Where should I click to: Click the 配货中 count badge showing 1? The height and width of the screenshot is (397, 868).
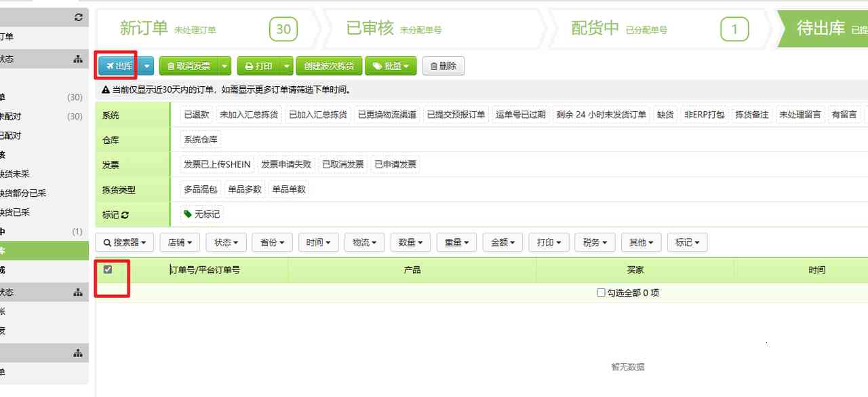point(734,29)
